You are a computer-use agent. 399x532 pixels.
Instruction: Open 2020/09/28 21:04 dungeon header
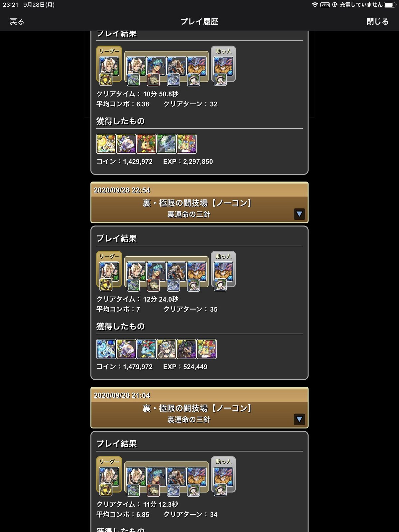click(199, 407)
